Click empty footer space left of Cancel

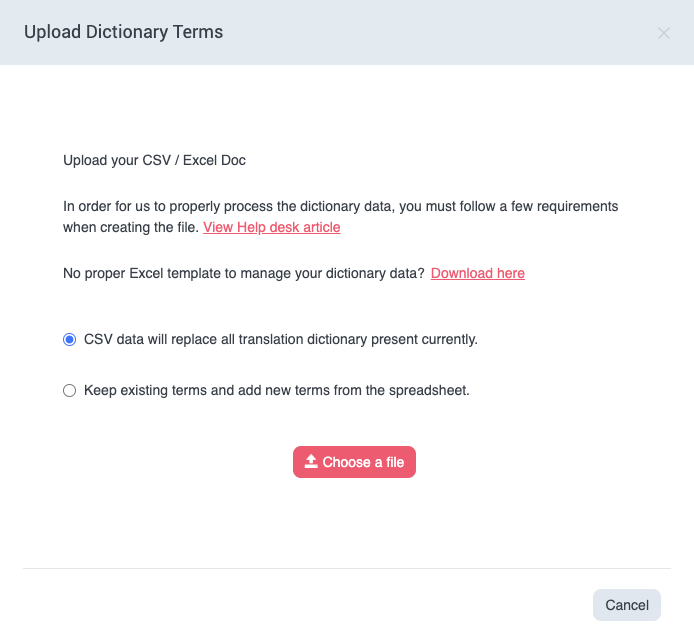(x=300, y=605)
